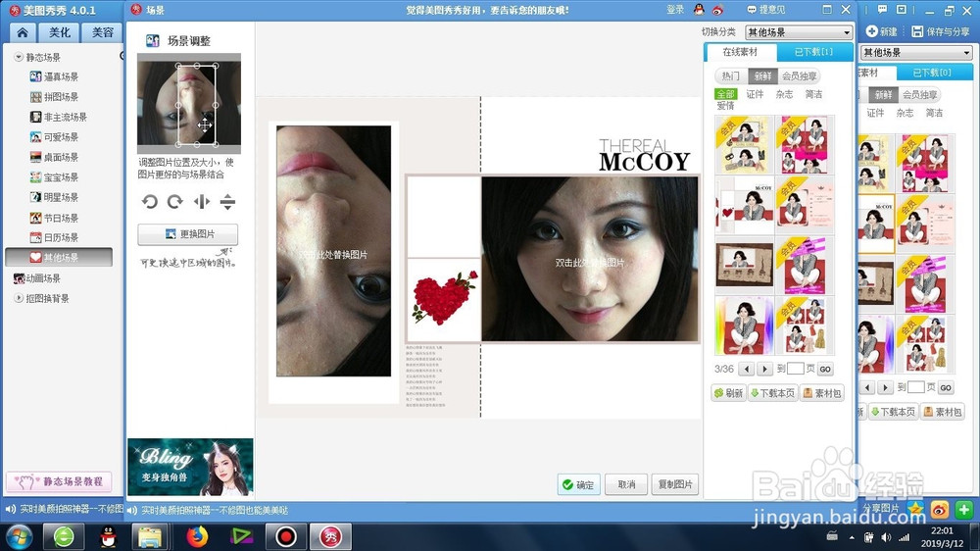Choose the 爱情 category filter
This screenshot has height=551, width=980.
click(x=725, y=106)
